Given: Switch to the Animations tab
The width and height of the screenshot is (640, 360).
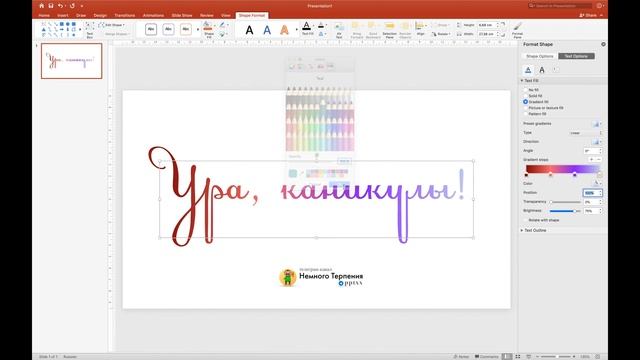Looking at the screenshot, I should coord(153,16).
